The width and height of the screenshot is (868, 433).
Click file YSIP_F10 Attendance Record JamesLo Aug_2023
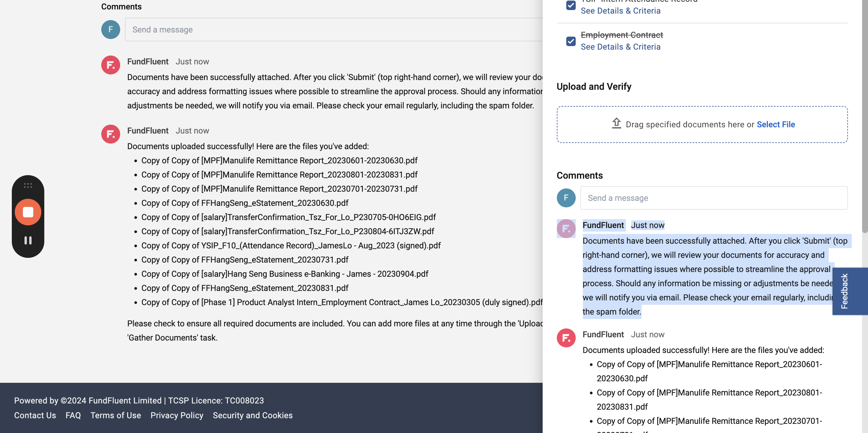coord(291,245)
